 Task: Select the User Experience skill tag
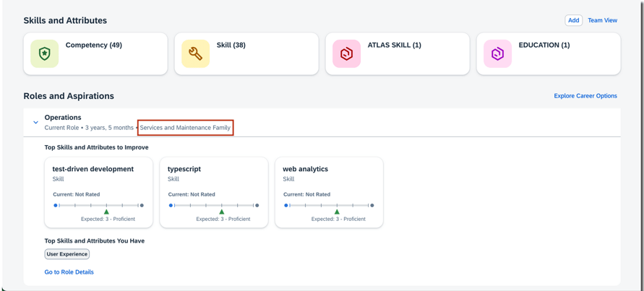click(67, 254)
